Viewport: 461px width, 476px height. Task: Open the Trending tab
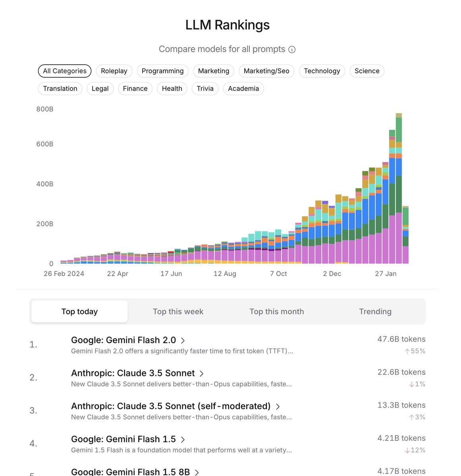click(x=375, y=311)
